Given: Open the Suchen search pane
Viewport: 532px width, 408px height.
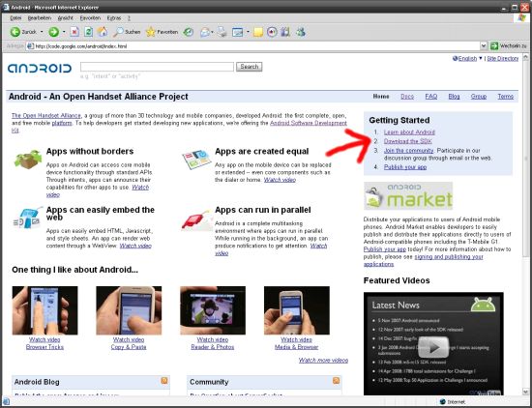Looking at the screenshot, I should 127,32.
